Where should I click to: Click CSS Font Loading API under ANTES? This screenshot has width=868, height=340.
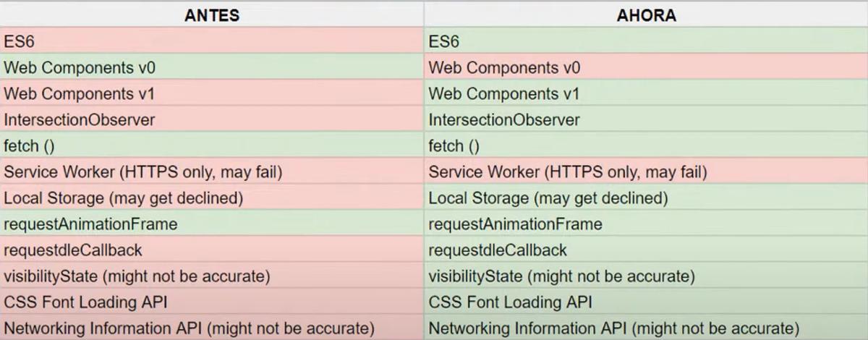[211, 302]
